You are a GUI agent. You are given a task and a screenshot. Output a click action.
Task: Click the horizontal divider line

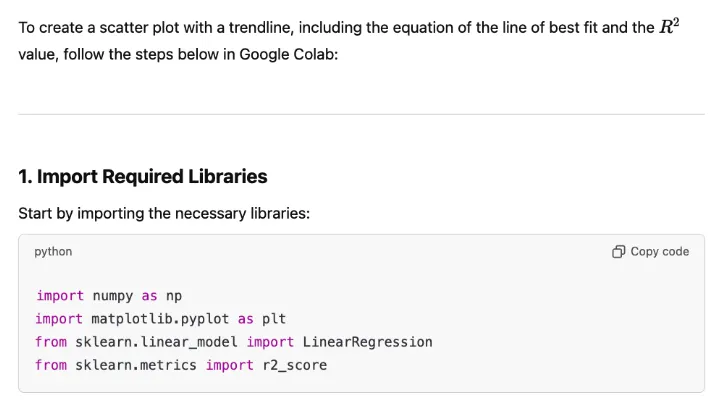(360, 114)
